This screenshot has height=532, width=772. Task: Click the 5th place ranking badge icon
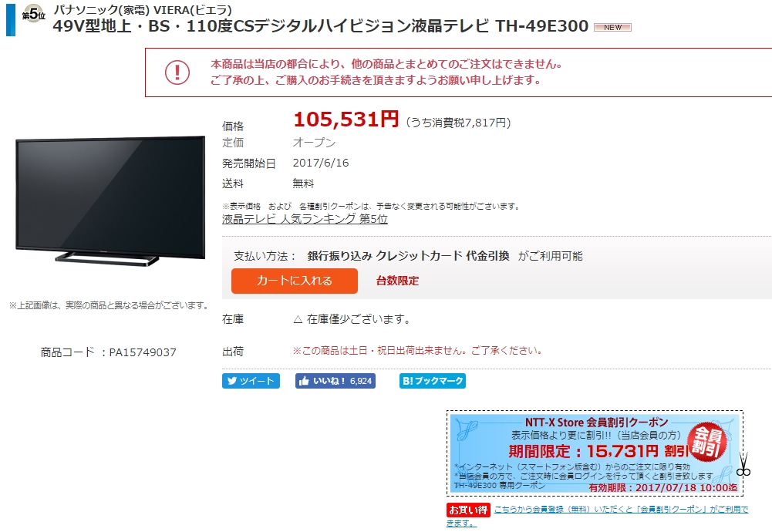(33, 15)
